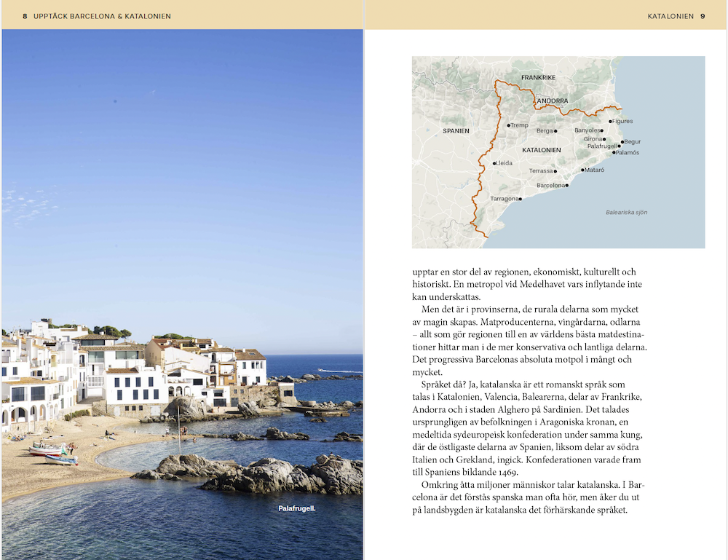
Task: Click the Palafrugell photo caption
Action: pyautogui.click(x=297, y=508)
